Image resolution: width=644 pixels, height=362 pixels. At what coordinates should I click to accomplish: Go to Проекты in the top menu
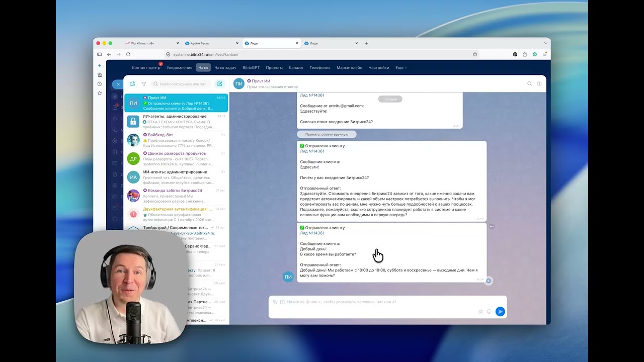coord(274,67)
